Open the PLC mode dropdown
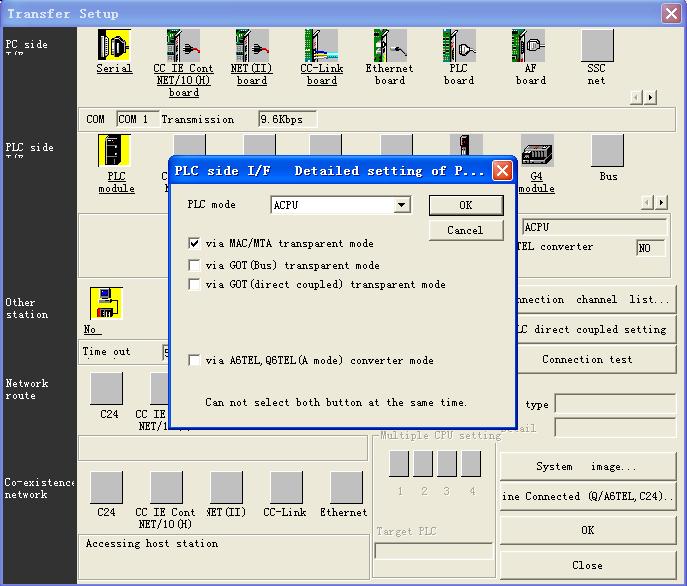The width and height of the screenshot is (687, 586). (x=401, y=205)
